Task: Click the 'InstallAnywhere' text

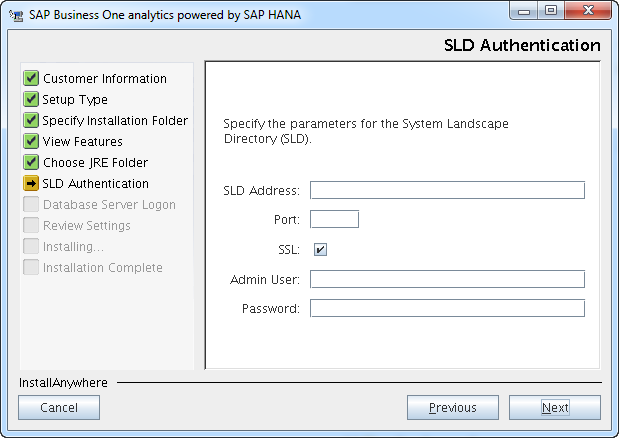Action: click(63, 383)
